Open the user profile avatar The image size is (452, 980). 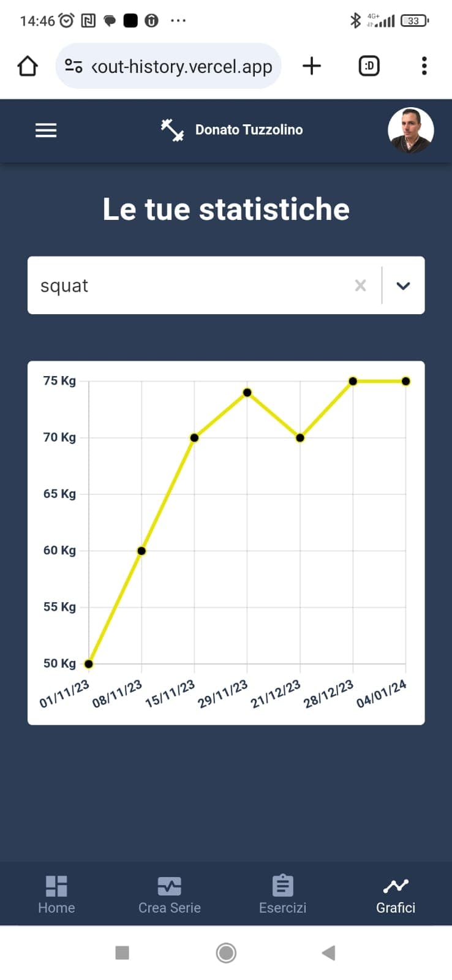pyautogui.click(x=410, y=130)
